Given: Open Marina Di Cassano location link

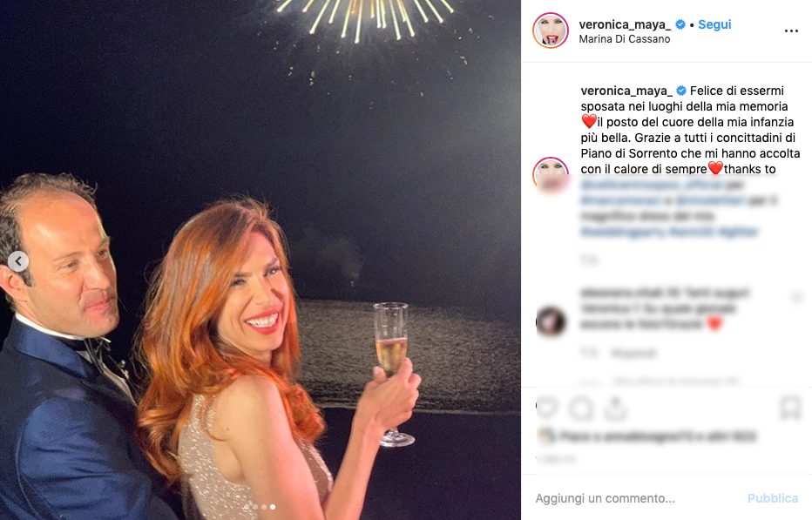Looking at the screenshot, I should [625, 39].
